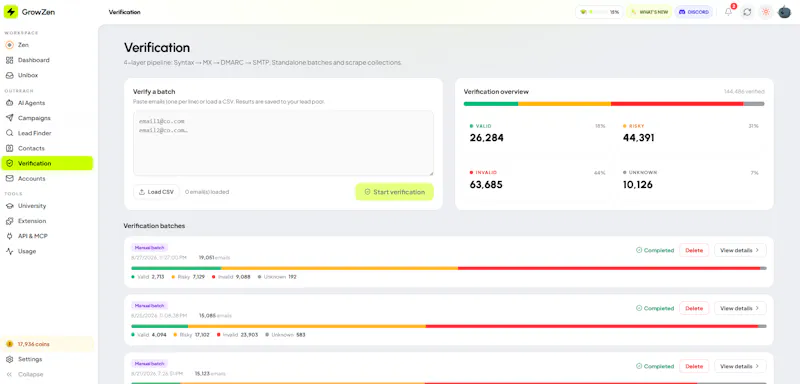The image size is (800, 384).
Task: Click the result bar of the 19,051 emails batch
Action: click(x=448, y=268)
